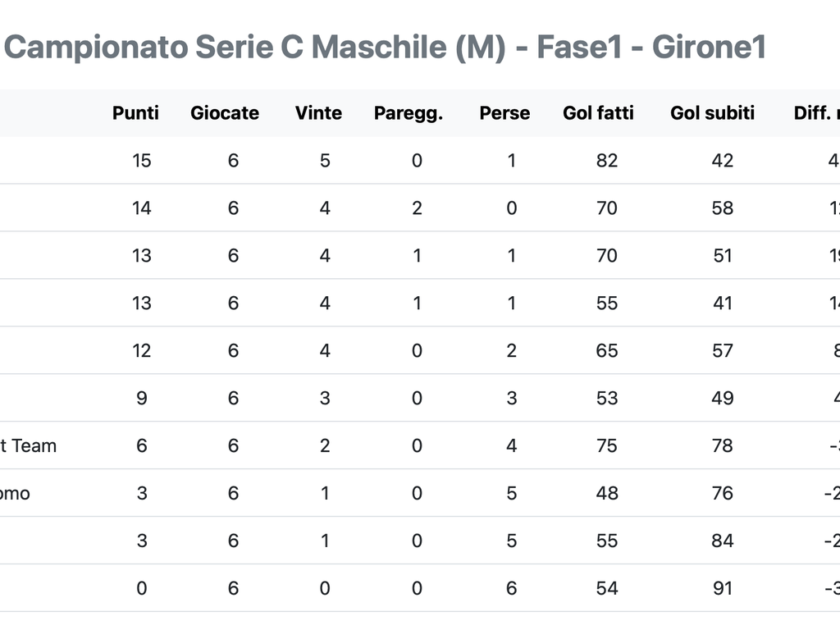Select the 82 goals scored cell

607,161
